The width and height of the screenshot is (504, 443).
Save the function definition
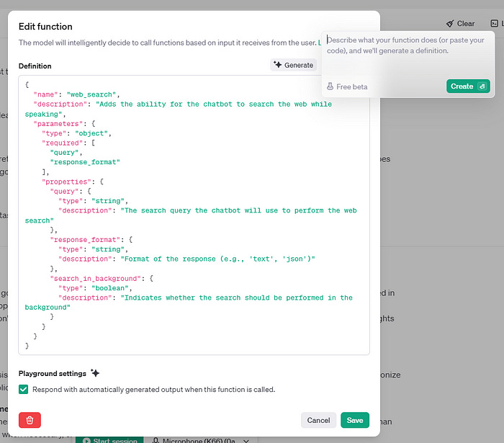tap(354, 420)
